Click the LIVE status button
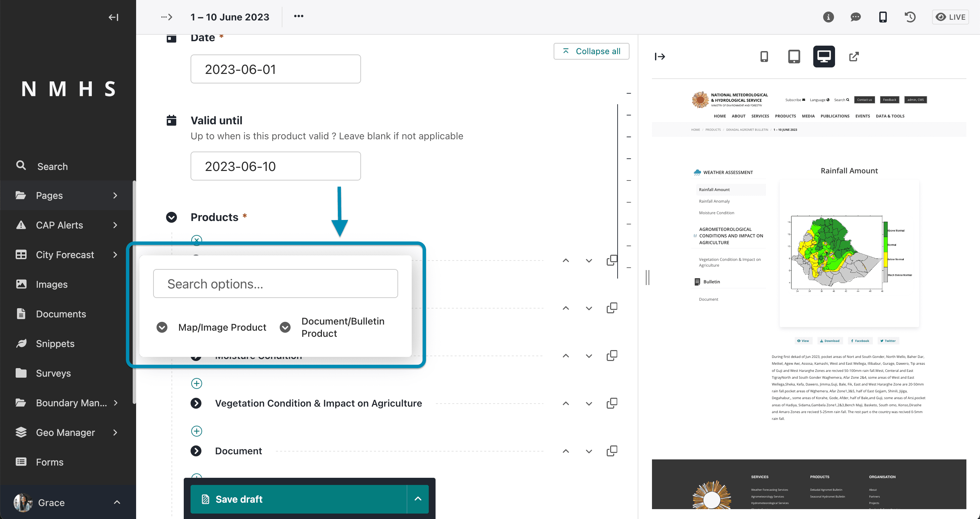Screen dimensions: 980x519 [x=950, y=17]
